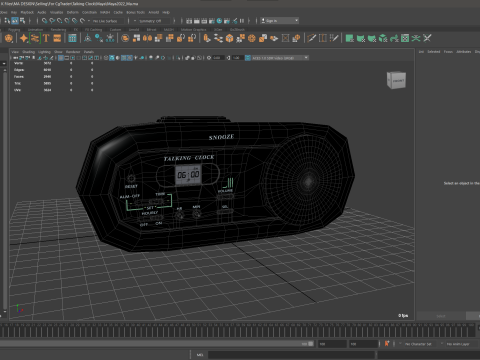Click the orange wireframe sphere shelf icon
480x360 pixels.
(252, 38)
